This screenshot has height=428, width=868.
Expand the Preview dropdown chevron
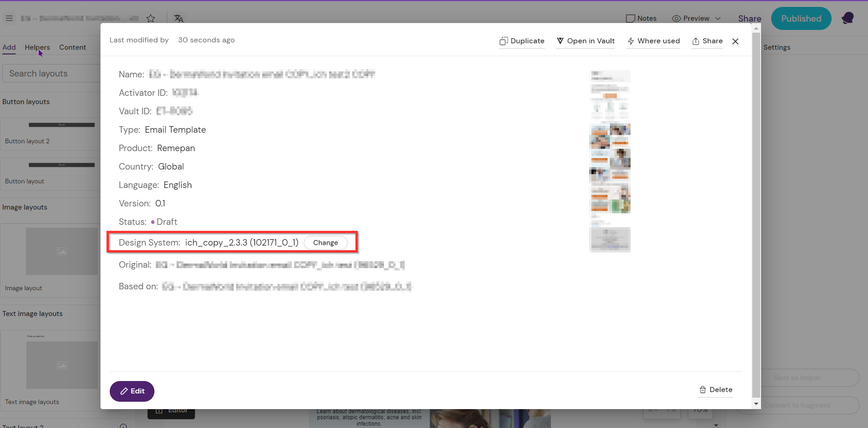(718, 18)
